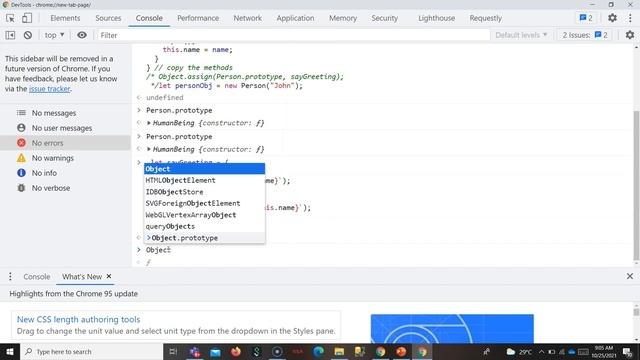Click the issues counter badge in top bar
Viewport: 640px width, 360px height.
(586, 18)
